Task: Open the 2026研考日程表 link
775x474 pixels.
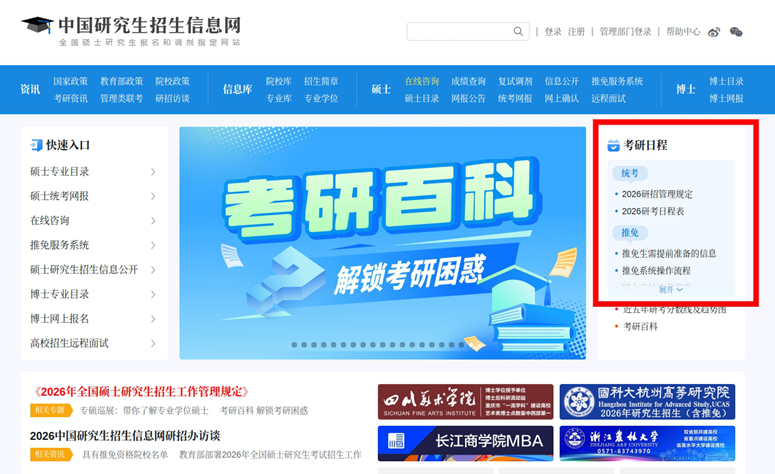Action: (653, 211)
